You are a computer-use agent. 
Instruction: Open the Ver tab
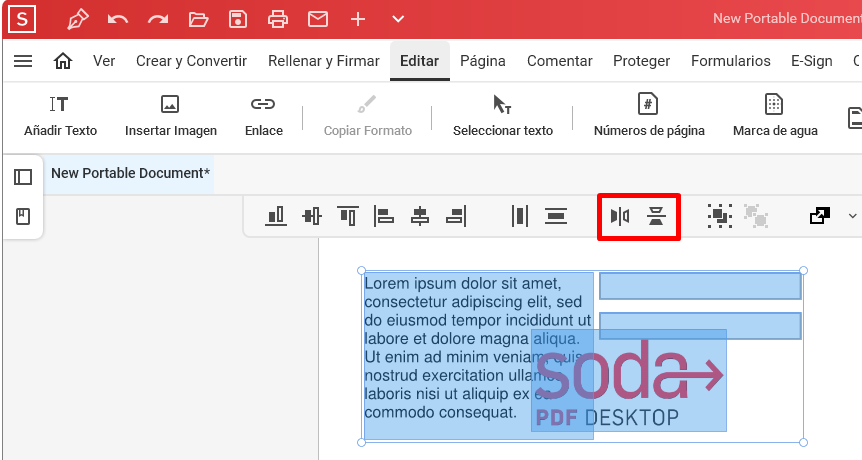104,60
